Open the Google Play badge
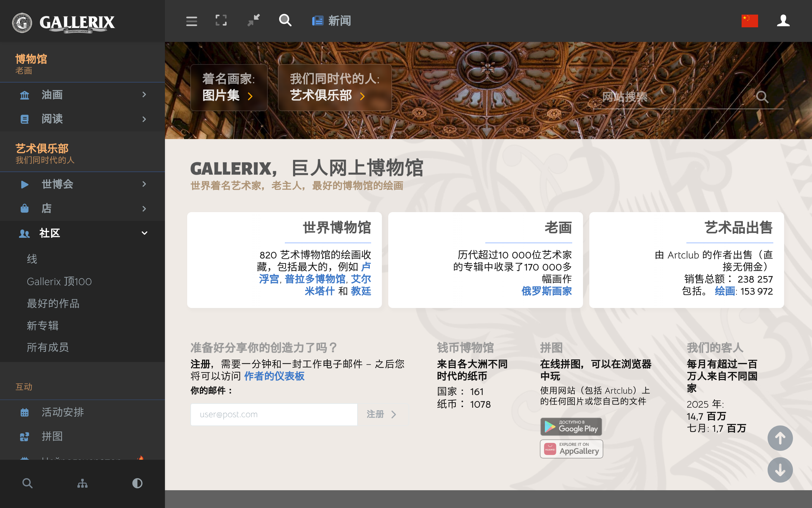This screenshot has height=508, width=812. point(571,426)
